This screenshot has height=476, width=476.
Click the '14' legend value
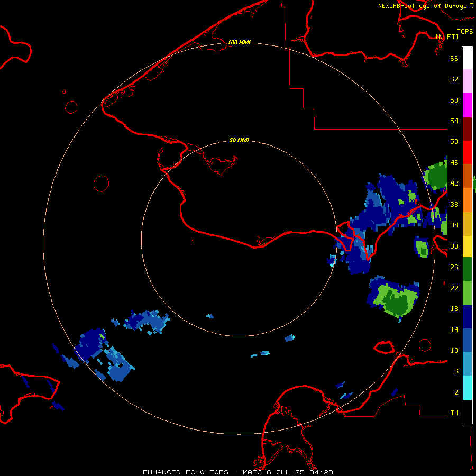454,329
